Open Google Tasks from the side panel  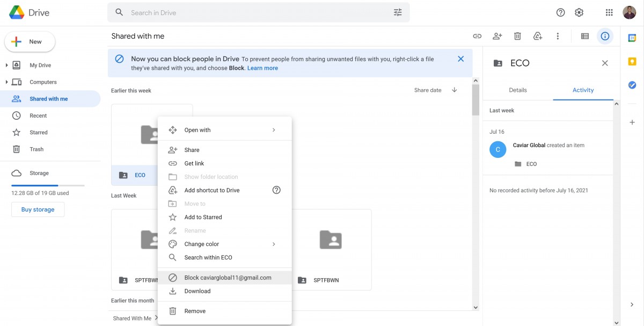click(632, 84)
